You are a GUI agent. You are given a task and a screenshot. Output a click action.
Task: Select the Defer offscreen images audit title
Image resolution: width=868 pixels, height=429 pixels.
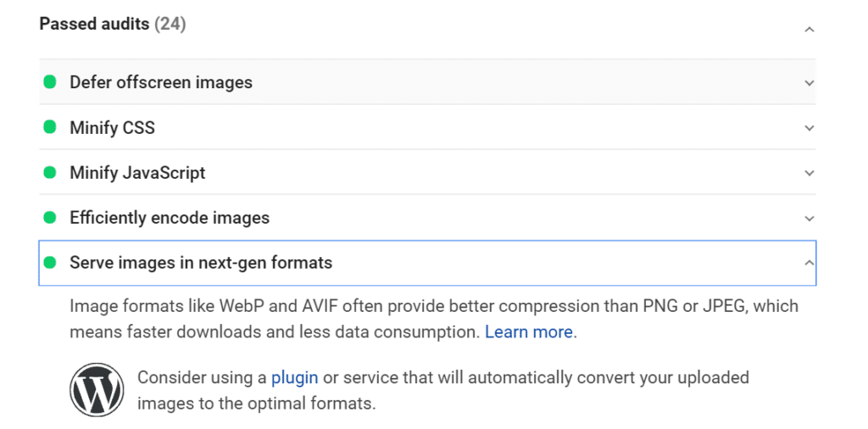coord(161,82)
